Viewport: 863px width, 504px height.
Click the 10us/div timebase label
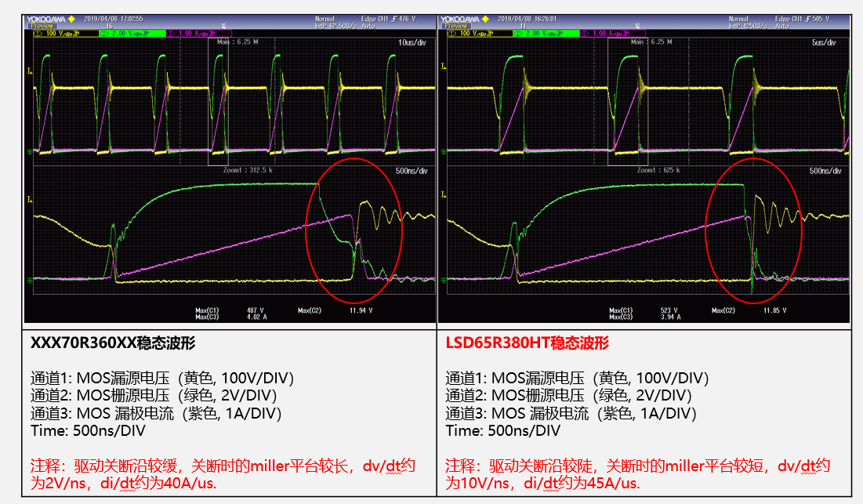click(x=412, y=42)
